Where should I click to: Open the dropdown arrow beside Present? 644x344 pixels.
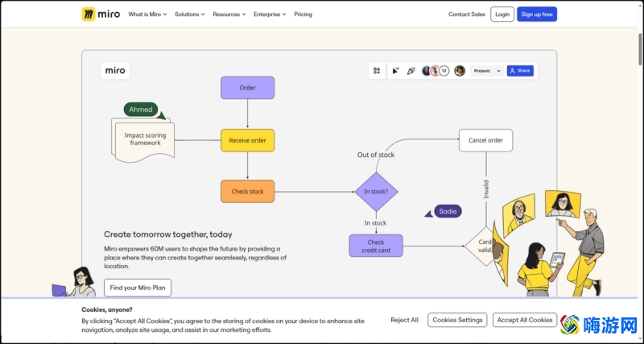(498, 71)
